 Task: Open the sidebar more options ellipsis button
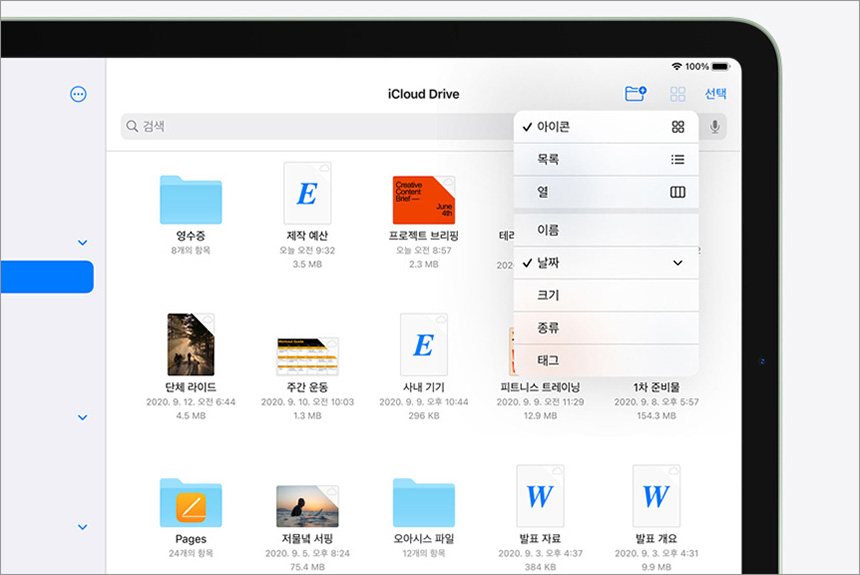pos(78,94)
